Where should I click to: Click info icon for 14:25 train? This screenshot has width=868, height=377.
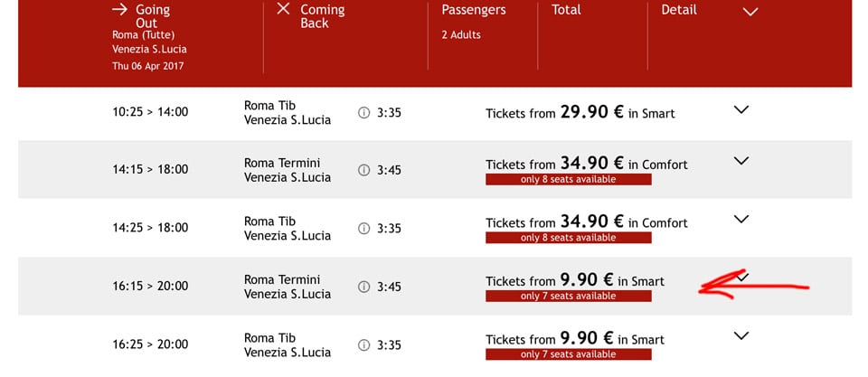363,229
